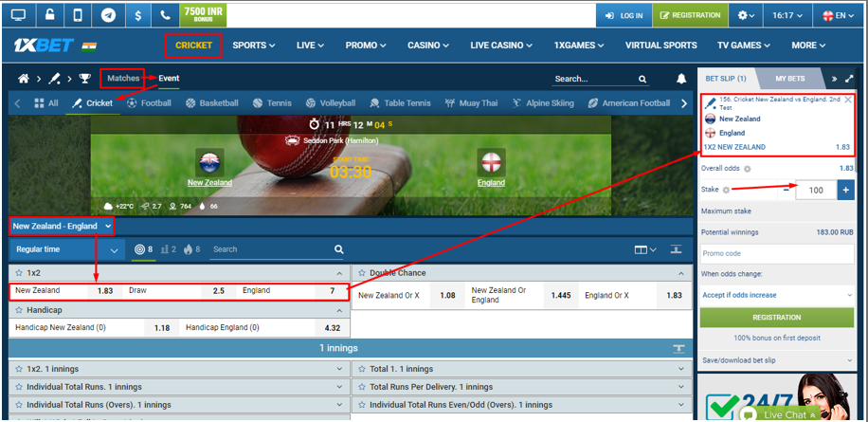Click the LOG IN button
Screen dimensions: 868x422
(624, 15)
